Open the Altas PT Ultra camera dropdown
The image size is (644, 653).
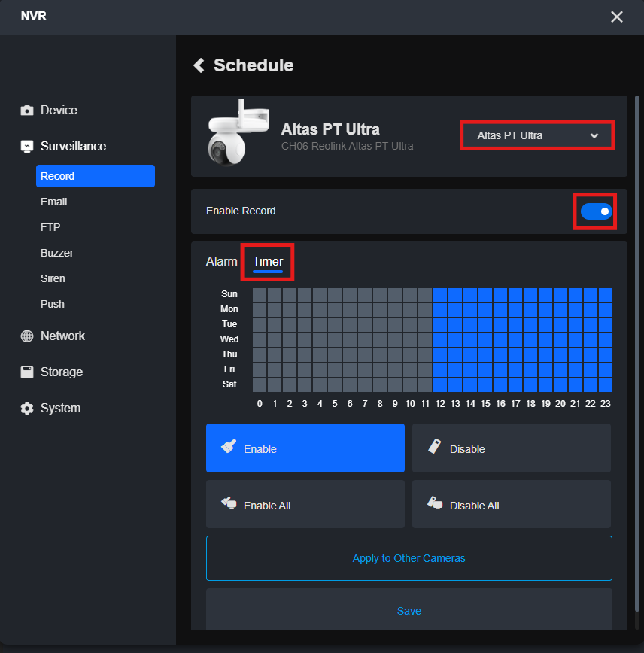(537, 135)
